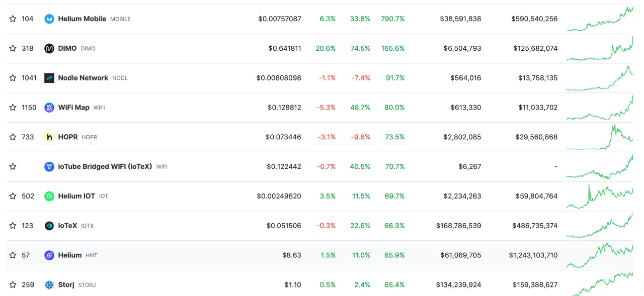The width and height of the screenshot is (644, 296).
Task: Open the Storj coin name link
Action: click(66, 285)
